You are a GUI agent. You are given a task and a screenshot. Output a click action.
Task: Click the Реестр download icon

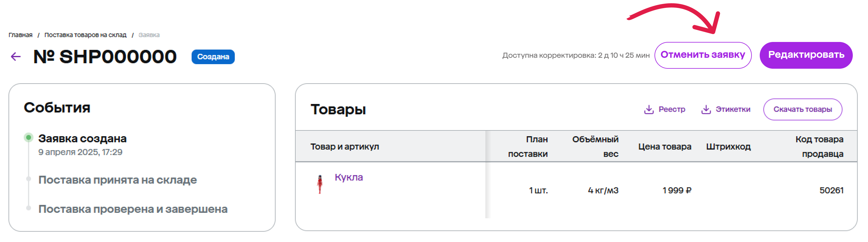click(x=649, y=109)
